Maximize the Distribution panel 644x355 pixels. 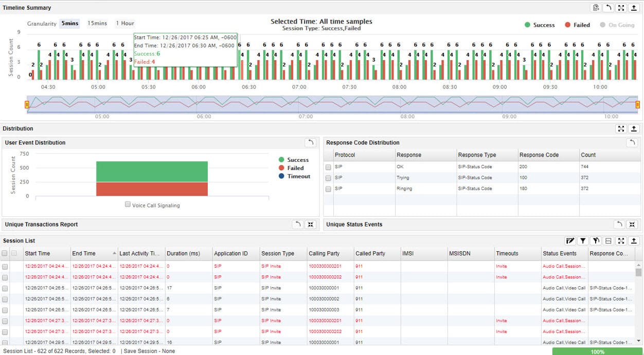pos(620,128)
